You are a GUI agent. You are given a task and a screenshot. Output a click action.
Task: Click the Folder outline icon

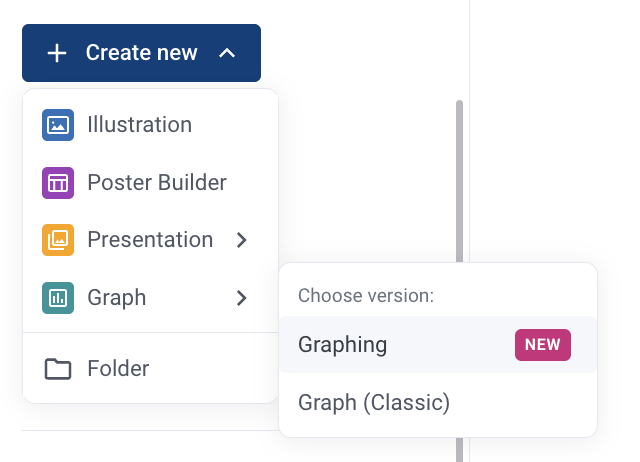(58, 369)
